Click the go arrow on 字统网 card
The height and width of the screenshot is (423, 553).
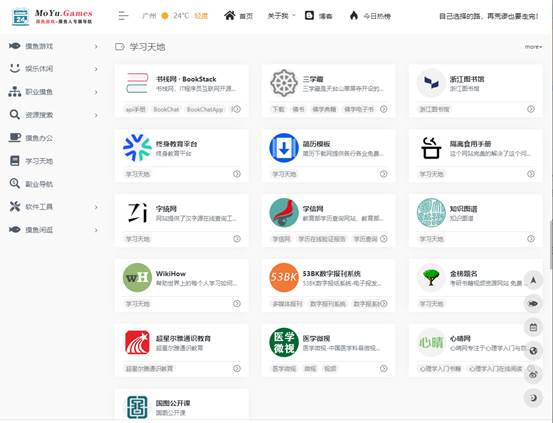pos(237,239)
